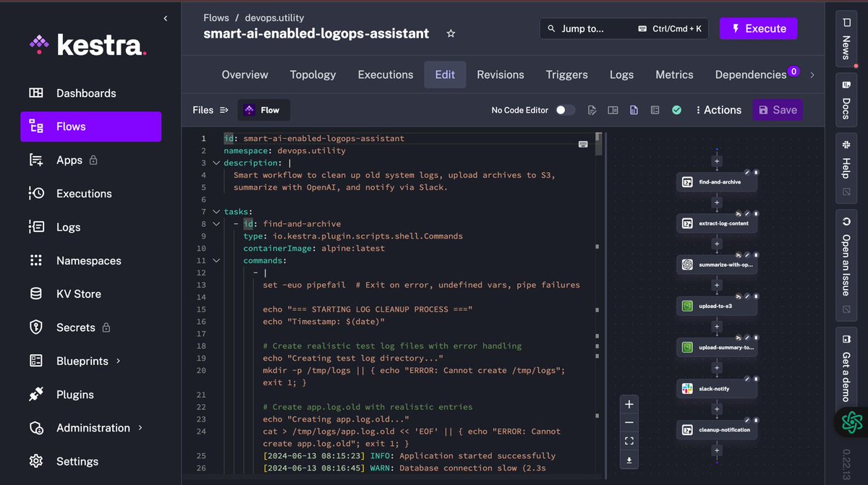Click the keyboard shortcuts icon in the editor
This screenshot has height=485, width=868.
583,144
